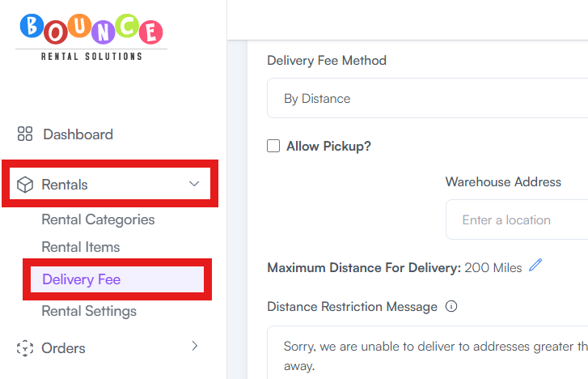This screenshot has width=588, height=379.
Task: Open the Delivery Fee Method dropdown
Action: point(428,98)
